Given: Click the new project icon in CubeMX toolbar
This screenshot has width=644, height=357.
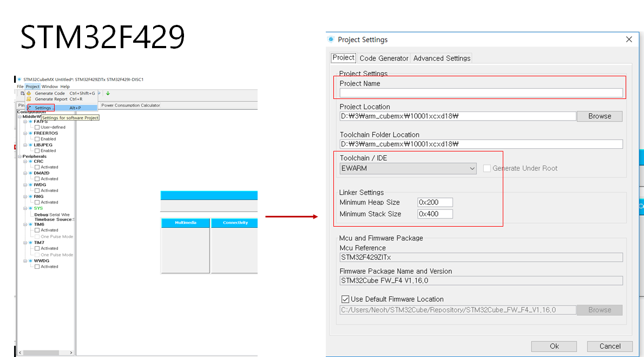Looking at the screenshot, I should coord(22,93).
